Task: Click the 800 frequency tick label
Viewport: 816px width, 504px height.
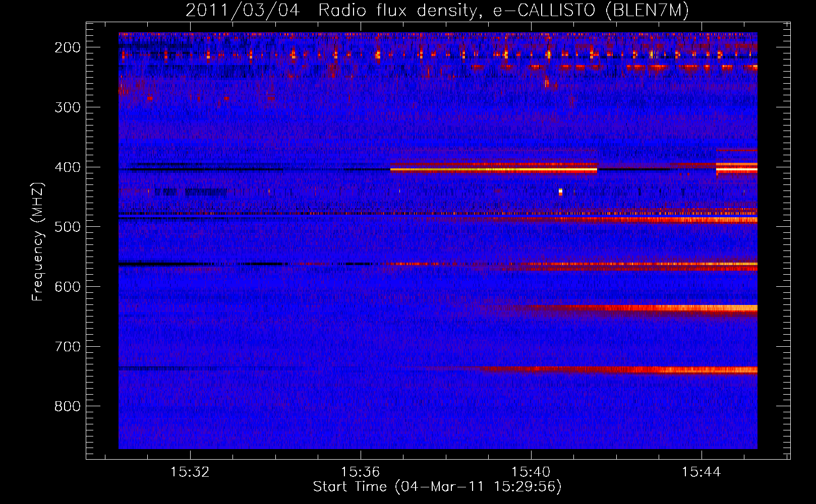Action: click(68, 406)
